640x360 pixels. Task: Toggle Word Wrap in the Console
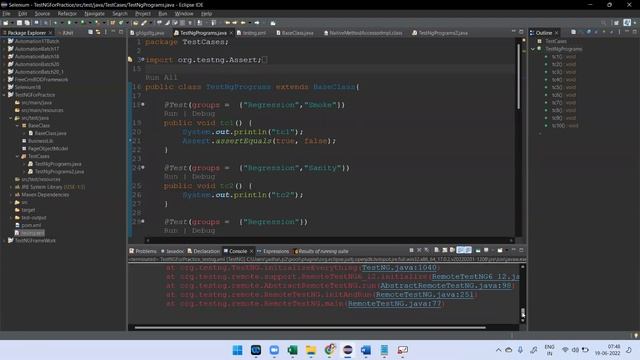[452, 250]
